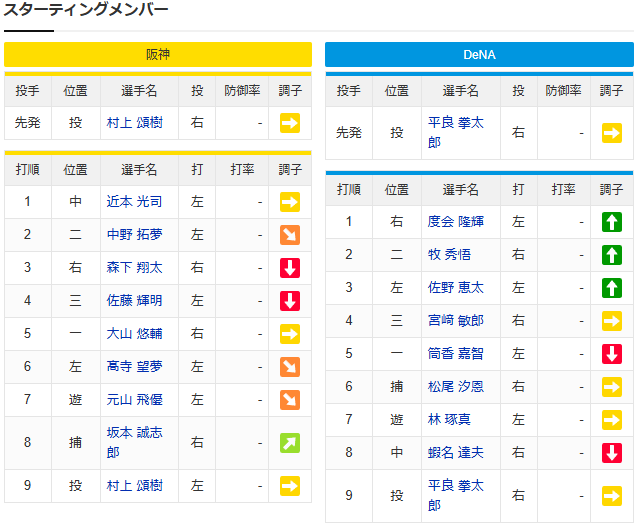Screen dimensions: 640x527
Task: Click 打順 header in DeNA batting table
Action: (349, 189)
